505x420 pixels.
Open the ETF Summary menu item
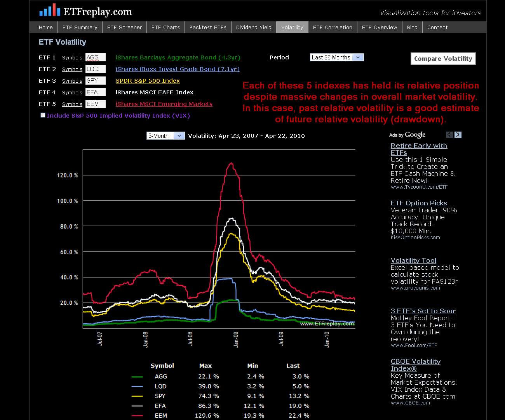(80, 27)
